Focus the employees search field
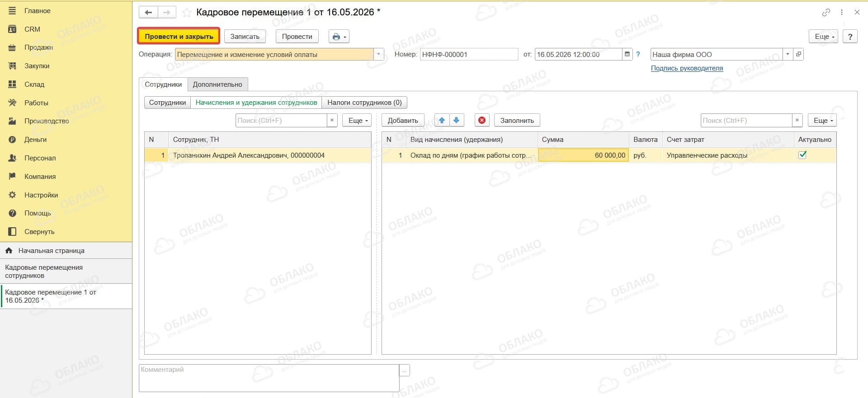The image size is (868, 398). coord(281,120)
